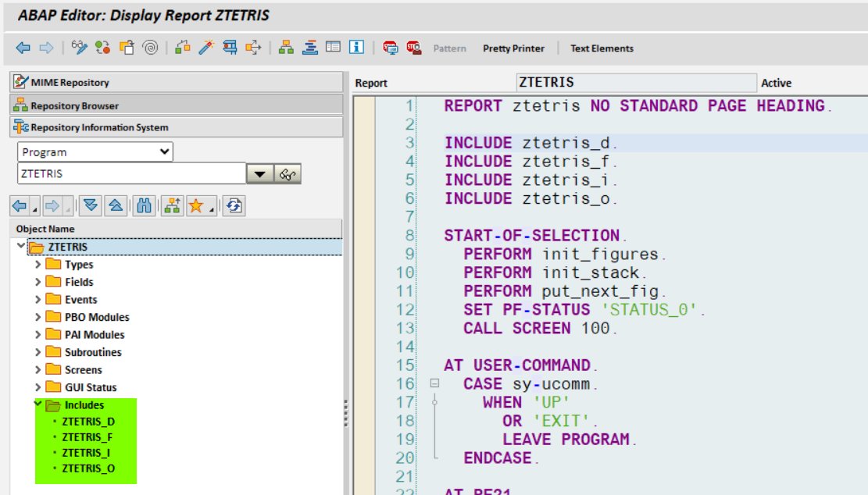
Task: Display the Navigation Stack icon
Action: tap(310, 48)
